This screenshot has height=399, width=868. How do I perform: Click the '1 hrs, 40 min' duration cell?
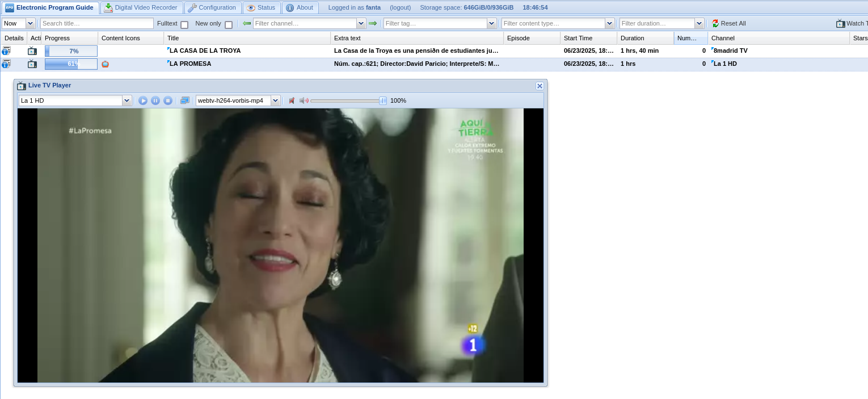click(645, 51)
